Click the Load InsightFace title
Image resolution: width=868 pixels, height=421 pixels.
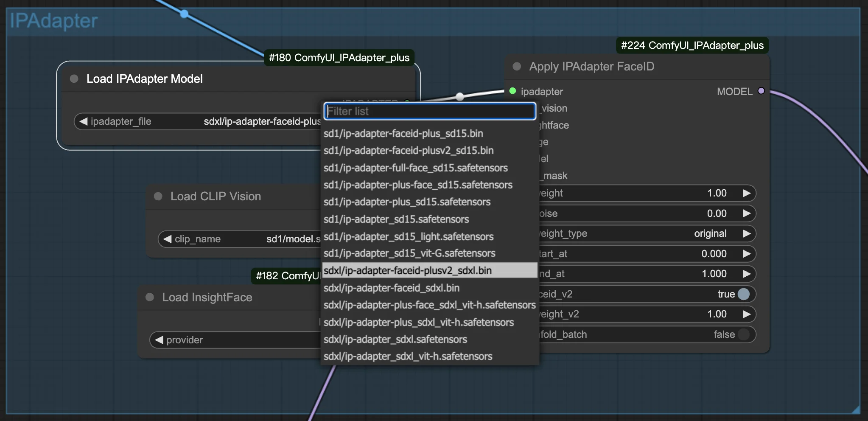point(207,297)
